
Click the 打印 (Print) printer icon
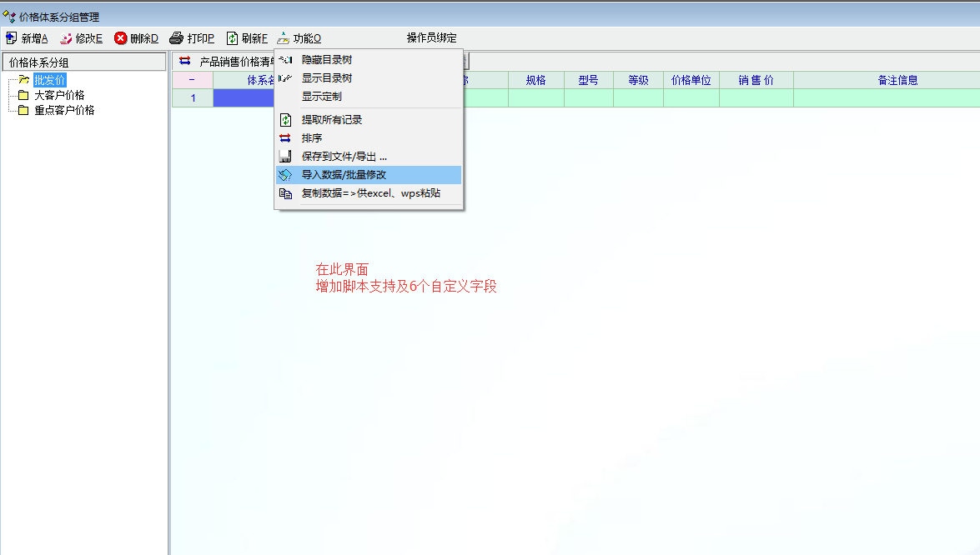(176, 38)
